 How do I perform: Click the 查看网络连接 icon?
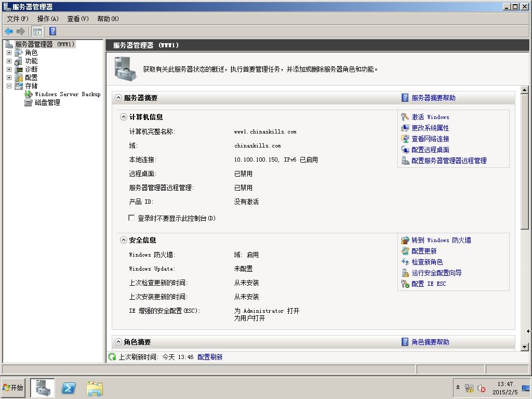[x=405, y=139]
